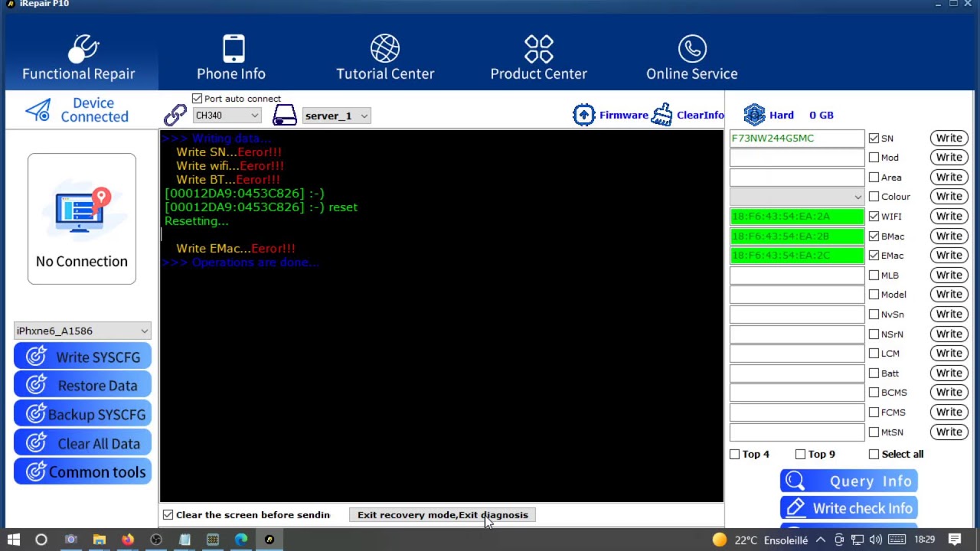Uncheck the EMac checkbox
This screenshot has height=551, width=980.
pos(874,256)
